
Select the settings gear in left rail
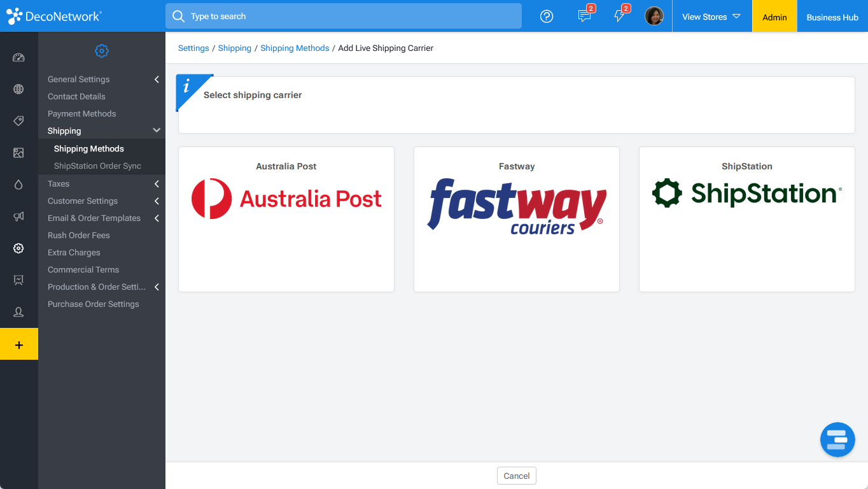click(x=18, y=248)
